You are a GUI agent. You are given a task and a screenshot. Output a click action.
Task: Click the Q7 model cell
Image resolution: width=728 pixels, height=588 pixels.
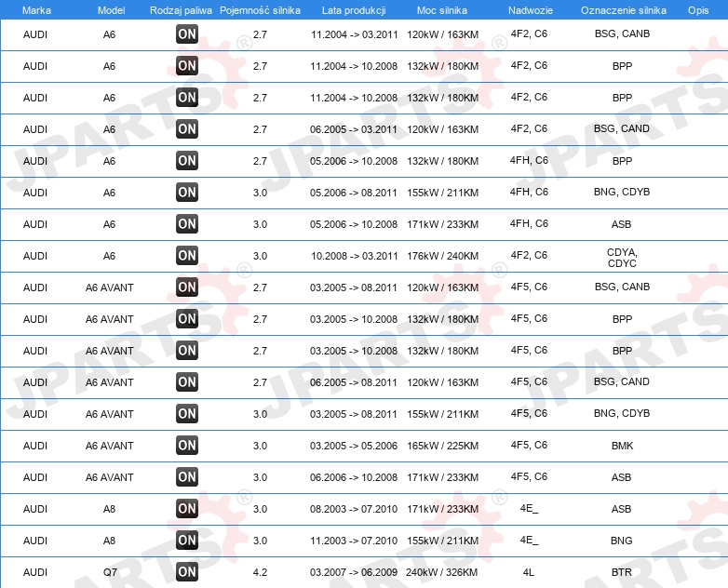pyautogui.click(x=110, y=572)
